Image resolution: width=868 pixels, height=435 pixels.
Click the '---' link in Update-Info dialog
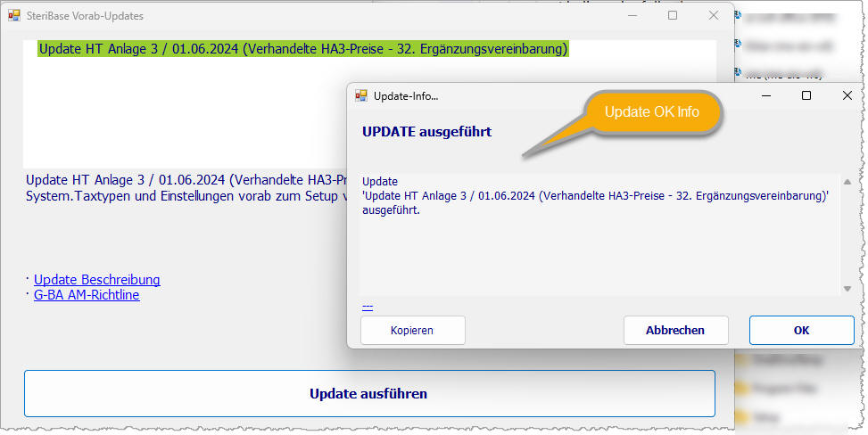pos(368,306)
